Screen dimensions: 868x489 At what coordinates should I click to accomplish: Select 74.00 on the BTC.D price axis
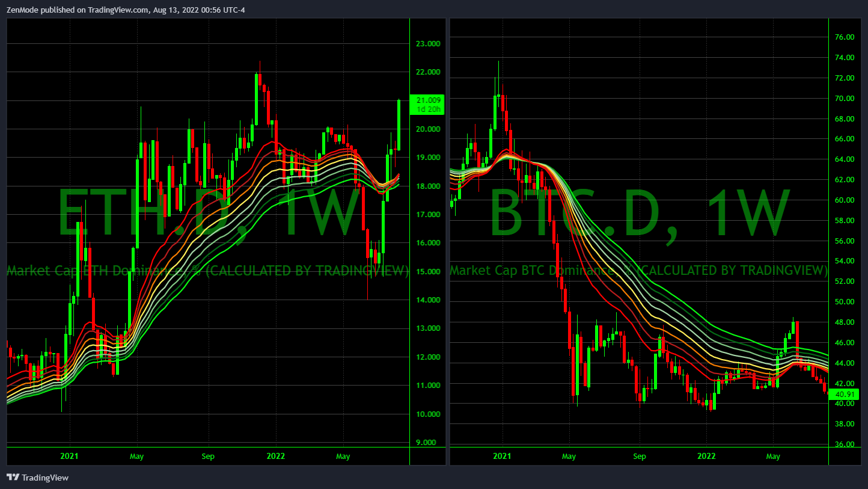point(845,57)
